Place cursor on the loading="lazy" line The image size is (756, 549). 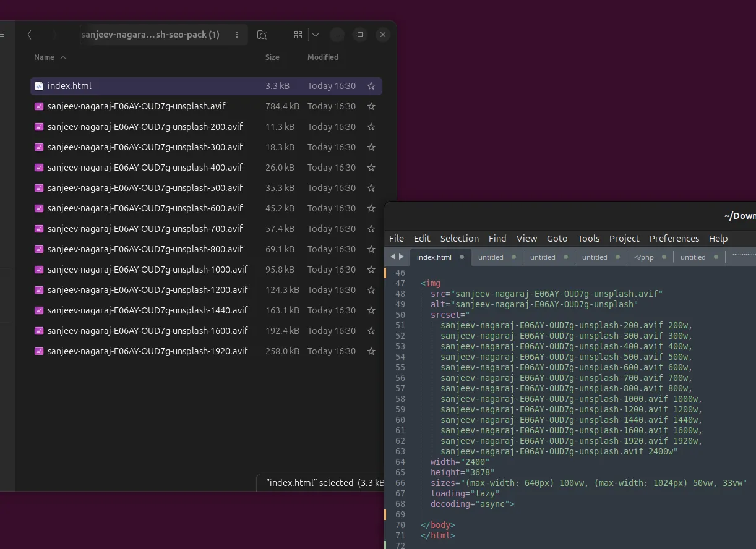point(465,493)
